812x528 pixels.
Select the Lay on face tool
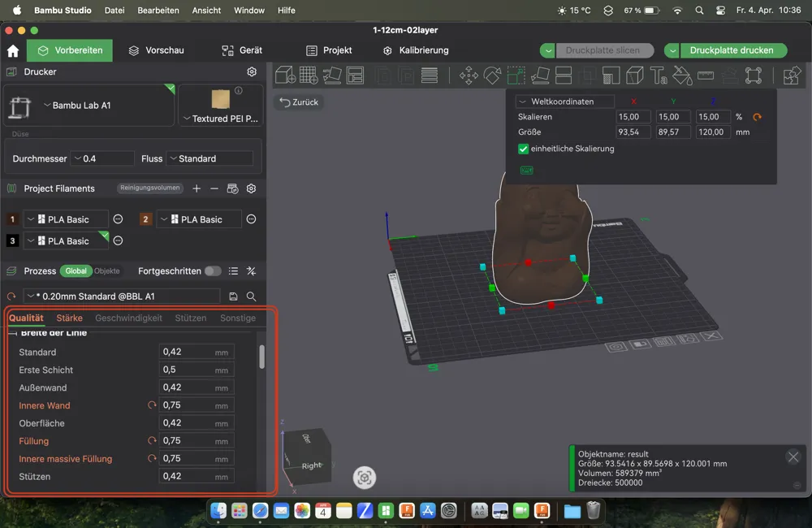(x=540, y=75)
